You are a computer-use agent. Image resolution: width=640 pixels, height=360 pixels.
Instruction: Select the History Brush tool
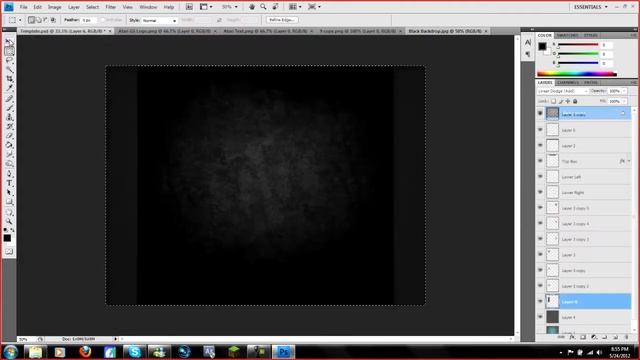tap(9, 127)
